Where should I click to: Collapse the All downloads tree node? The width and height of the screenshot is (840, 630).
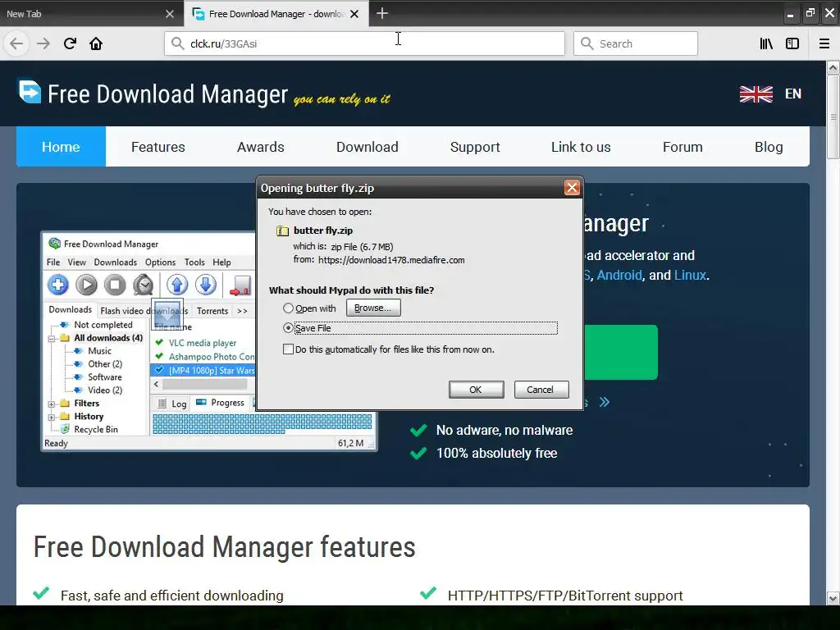click(52, 339)
